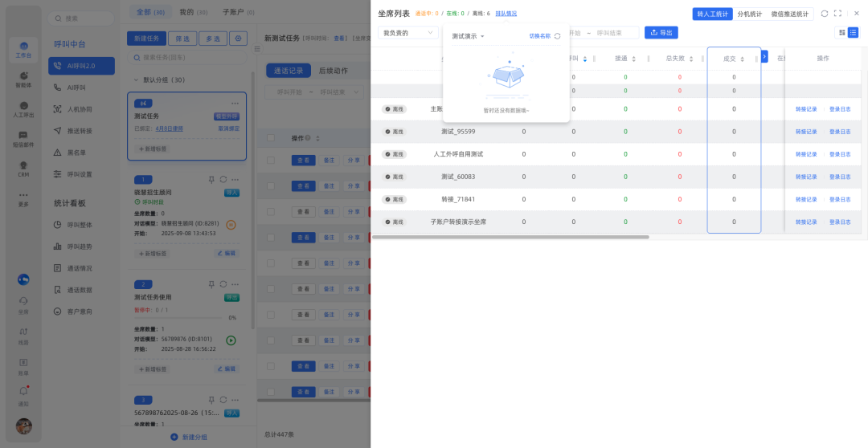Click blue arrow to scroll columns right
Image resolution: width=868 pixels, height=448 pixels.
(764, 57)
